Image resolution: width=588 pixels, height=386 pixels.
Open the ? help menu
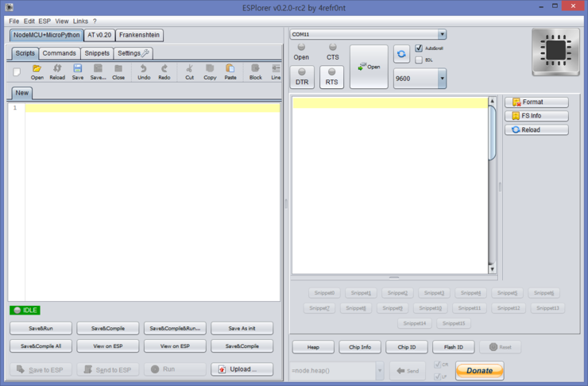tap(95, 21)
